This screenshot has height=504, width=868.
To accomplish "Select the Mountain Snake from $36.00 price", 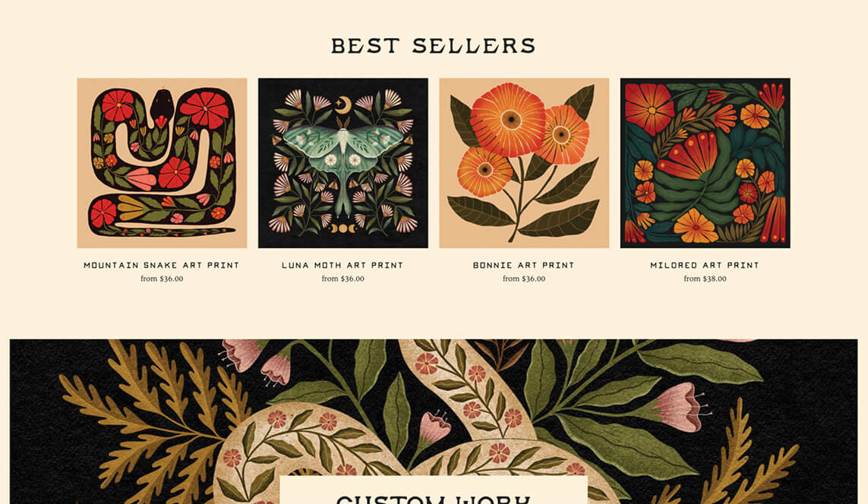I will tap(162, 279).
